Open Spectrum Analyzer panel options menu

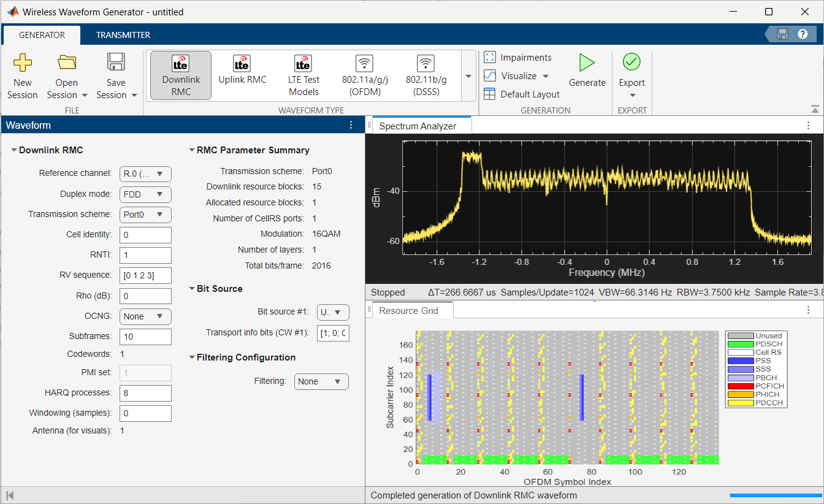pos(808,125)
